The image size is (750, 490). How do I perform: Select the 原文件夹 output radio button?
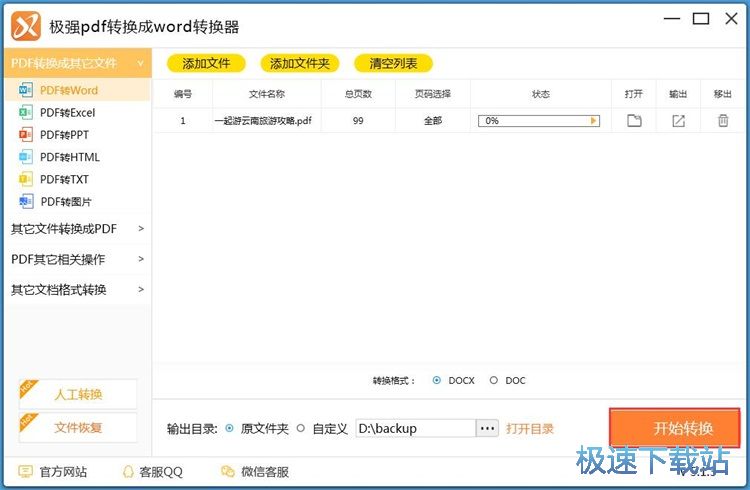click(230, 428)
